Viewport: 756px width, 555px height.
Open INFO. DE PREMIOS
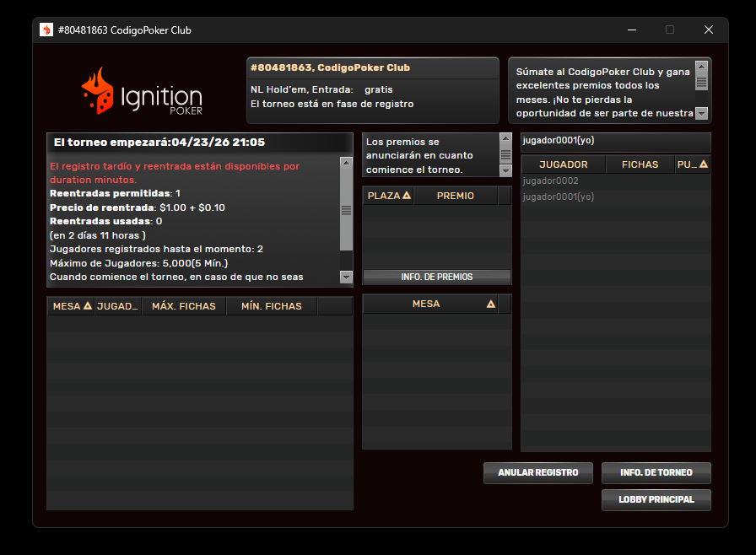pos(437,277)
